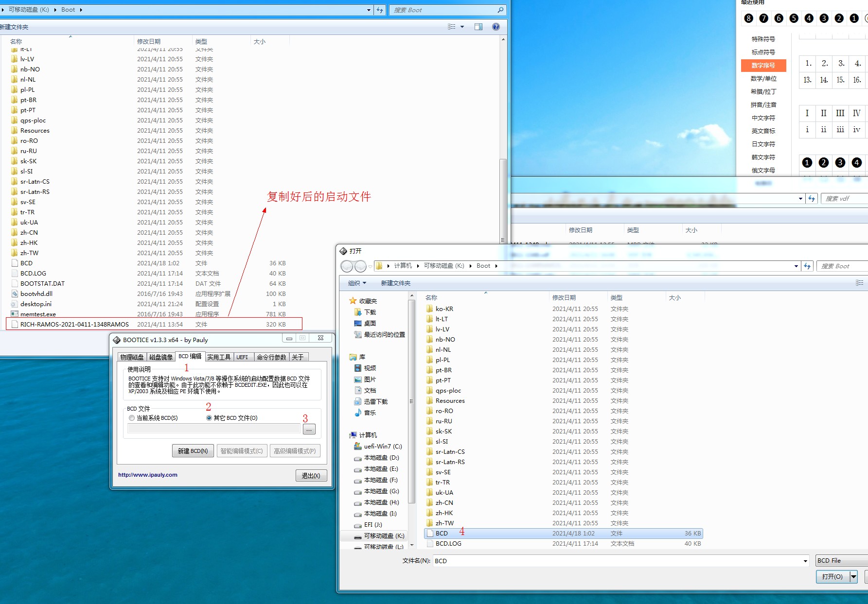The height and width of the screenshot is (604, 868).
Task: Open the 打开 button dropdown arrow
Action: point(853,577)
